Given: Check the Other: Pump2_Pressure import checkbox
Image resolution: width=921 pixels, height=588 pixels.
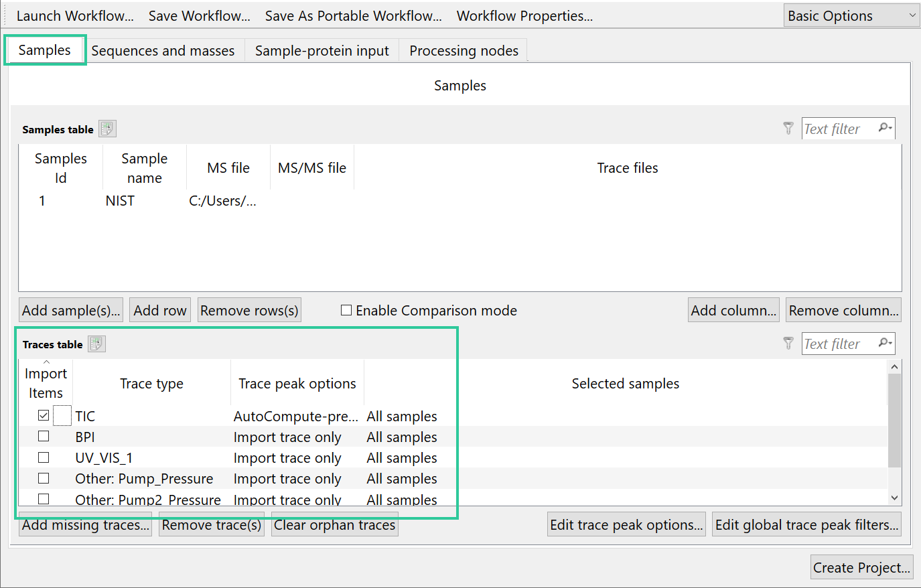Looking at the screenshot, I should pyautogui.click(x=44, y=499).
